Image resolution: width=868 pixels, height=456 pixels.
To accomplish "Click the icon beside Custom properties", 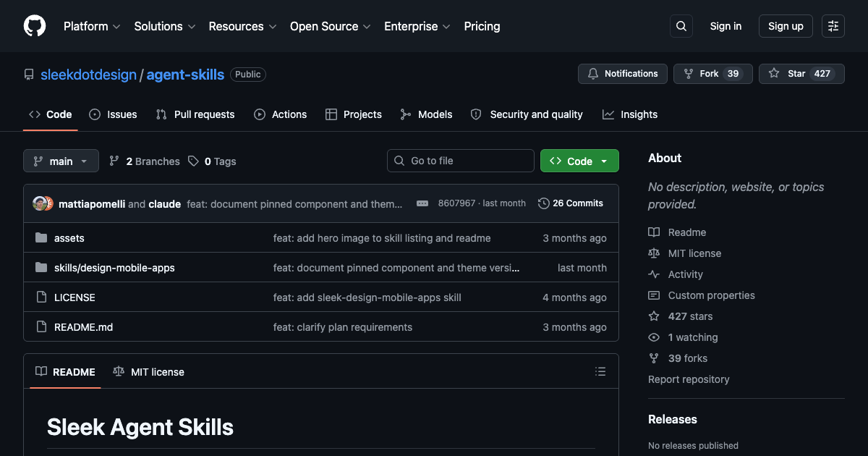I will point(654,295).
